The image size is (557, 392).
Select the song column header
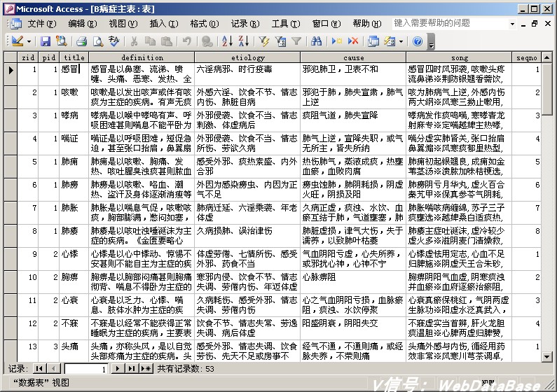coord(459,57)
